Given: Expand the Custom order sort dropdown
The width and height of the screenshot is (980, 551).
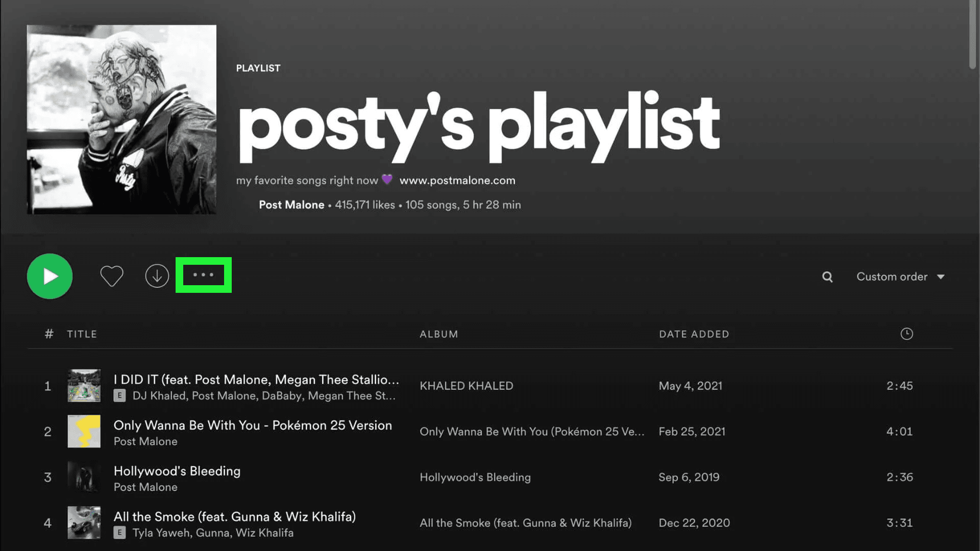Looking at the screenshot, I should pyautogui.click(x=900, y=277).
